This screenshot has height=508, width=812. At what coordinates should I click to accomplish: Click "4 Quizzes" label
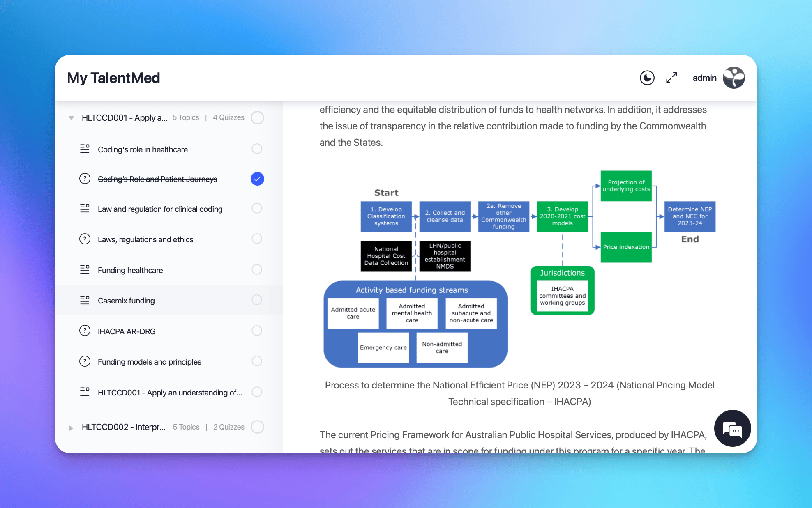point(228,117)
